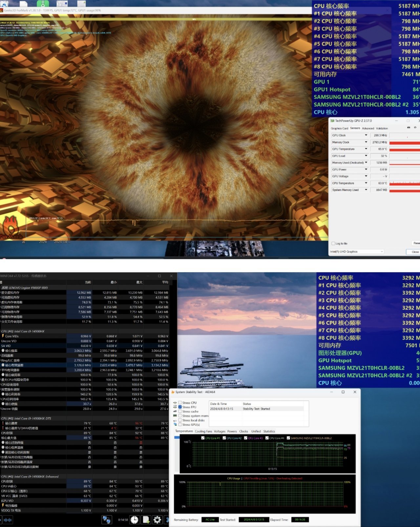
Task: Click the lightning icon beside Core VIDs
Action: (3, 336)
